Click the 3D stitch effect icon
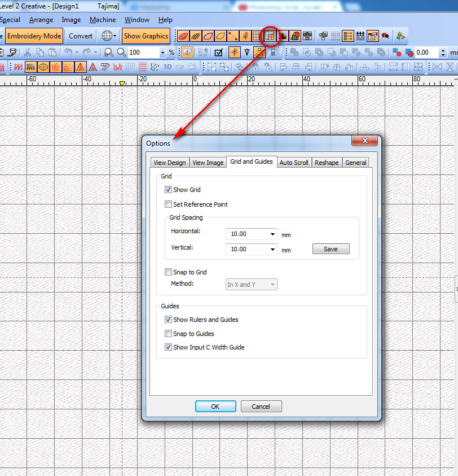This screenshot has width=458, height=476. pos(168,67)
